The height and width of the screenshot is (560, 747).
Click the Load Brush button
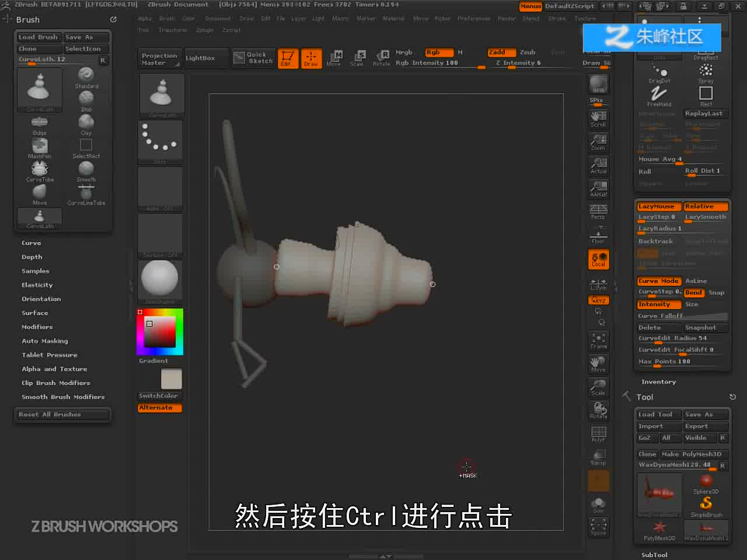point(38,37)
